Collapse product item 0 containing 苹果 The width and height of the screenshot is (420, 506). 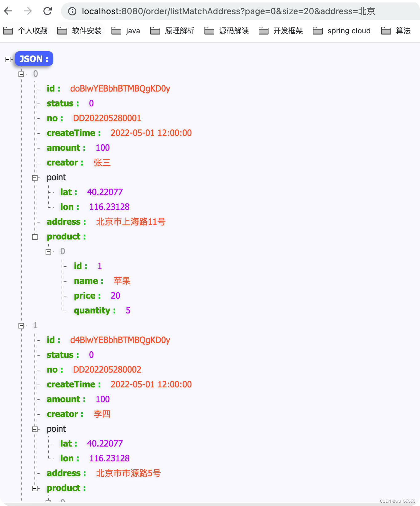48,252
